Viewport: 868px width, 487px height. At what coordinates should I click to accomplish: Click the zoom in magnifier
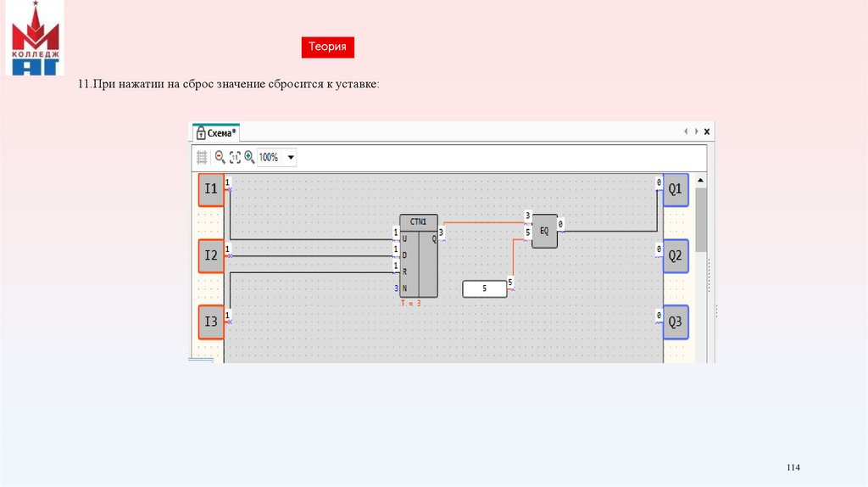pos(249,157)
